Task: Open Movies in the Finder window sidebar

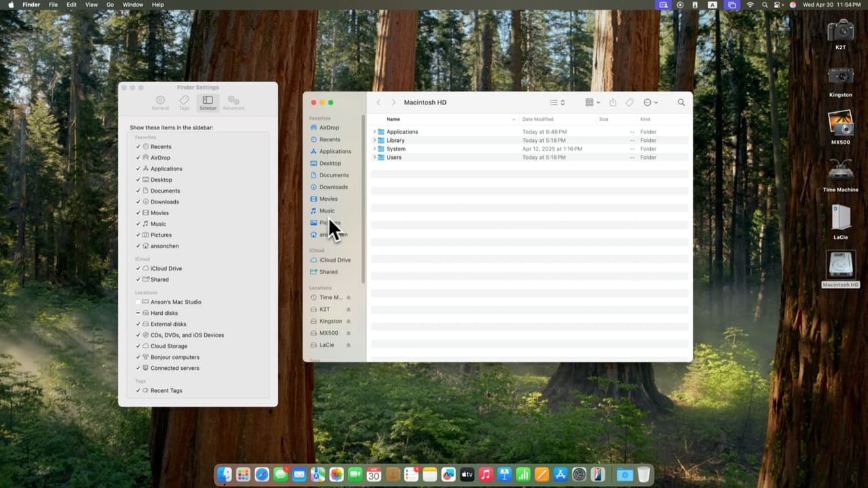Action: click(328, 199)
